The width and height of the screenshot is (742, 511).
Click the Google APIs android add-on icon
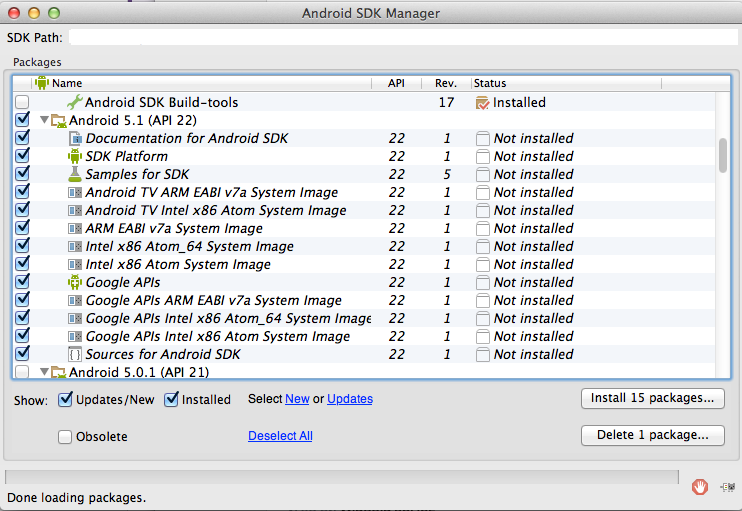coord(75,282)
